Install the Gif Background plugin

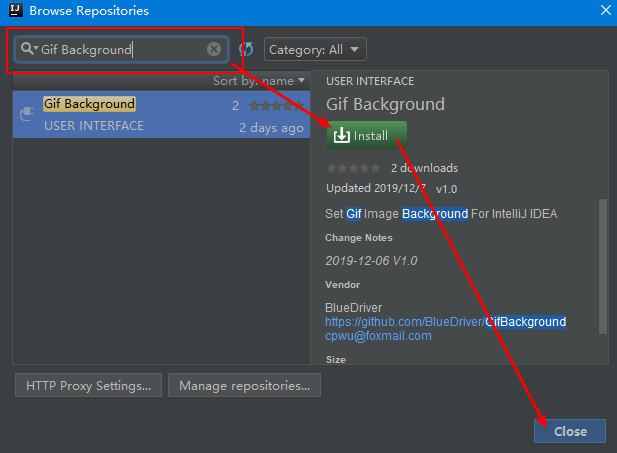(366, 135)
